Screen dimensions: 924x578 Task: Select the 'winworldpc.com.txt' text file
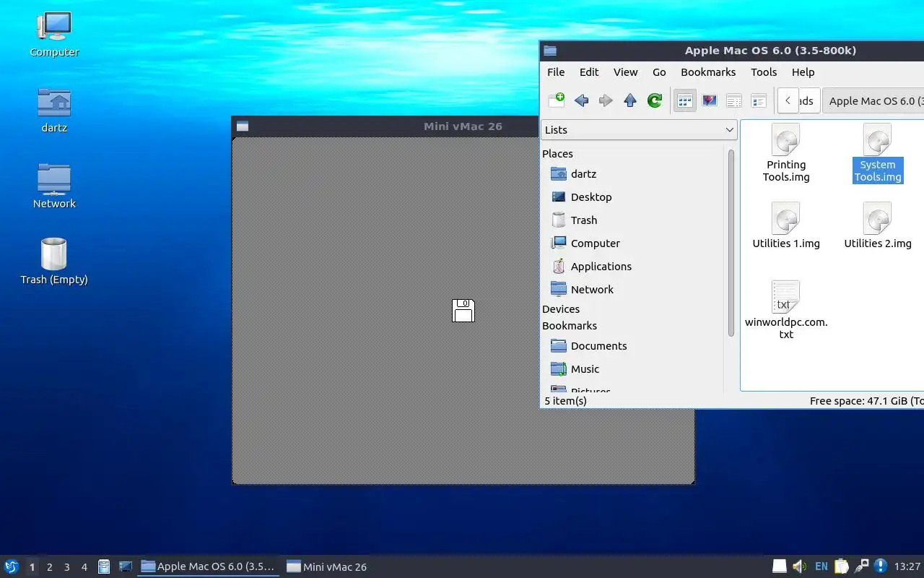[786, 311]
